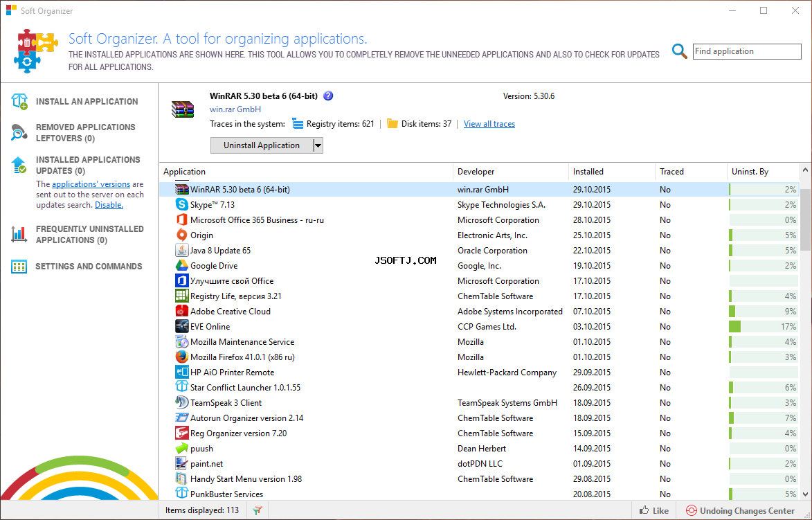The image size is (812, 520).
Task: Click the HP AiO Printer Remote icon
Action: click(182, 372)
